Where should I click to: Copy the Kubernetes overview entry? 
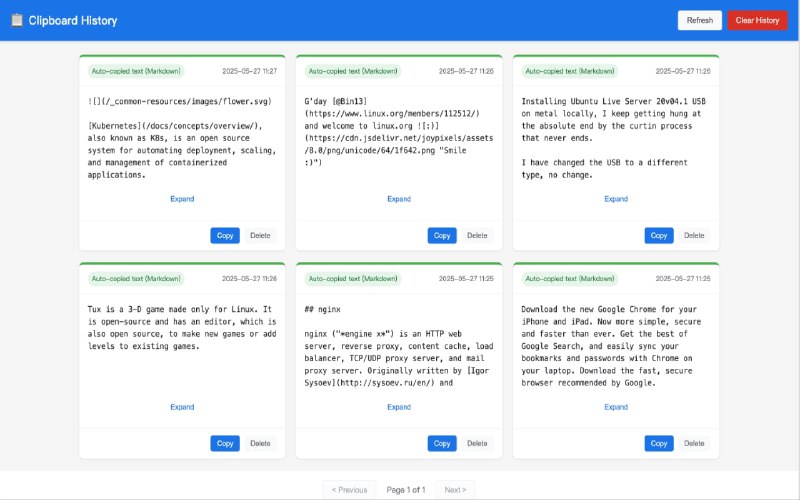click(x=225, y=235)
